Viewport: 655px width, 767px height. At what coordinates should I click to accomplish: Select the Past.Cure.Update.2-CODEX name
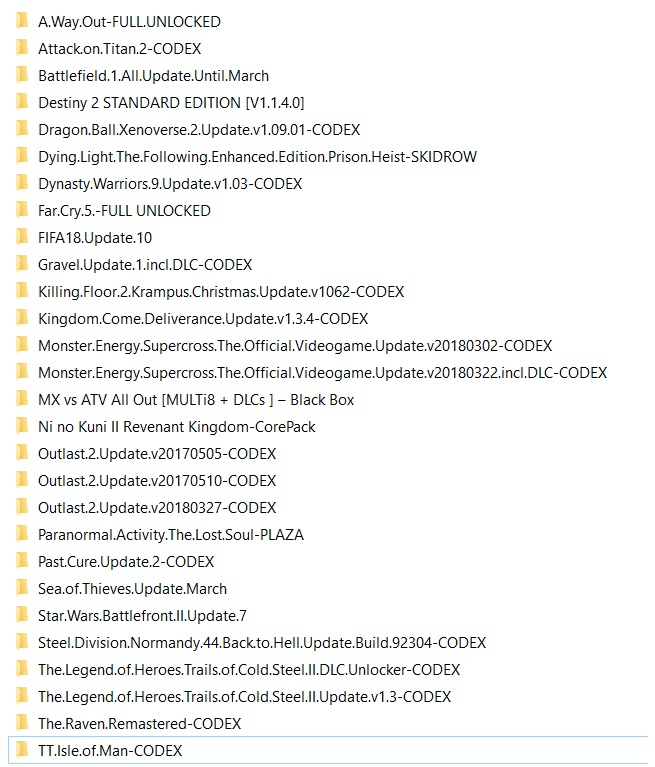(126, 562)
